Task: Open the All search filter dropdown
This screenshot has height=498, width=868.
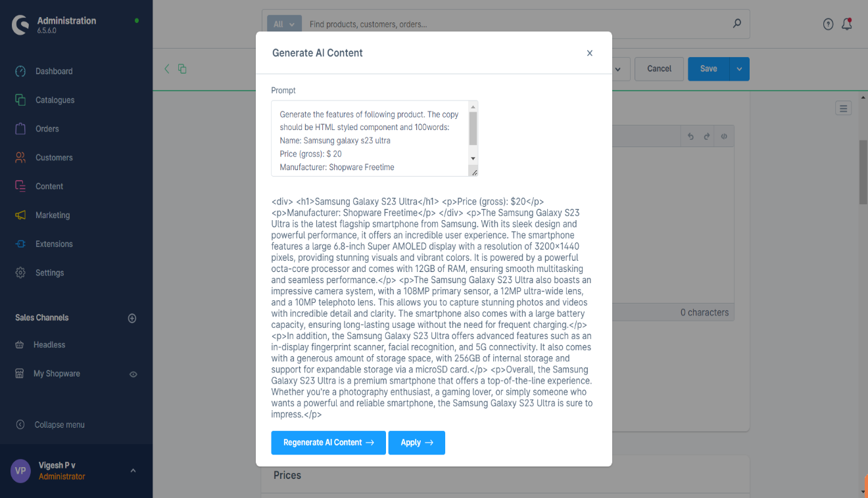Action: [x=284, y=24]
